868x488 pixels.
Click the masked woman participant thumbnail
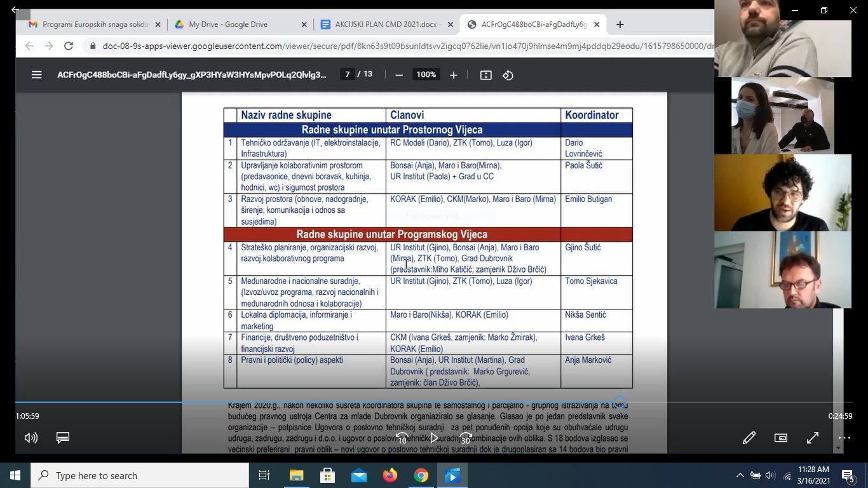[783, 116]
